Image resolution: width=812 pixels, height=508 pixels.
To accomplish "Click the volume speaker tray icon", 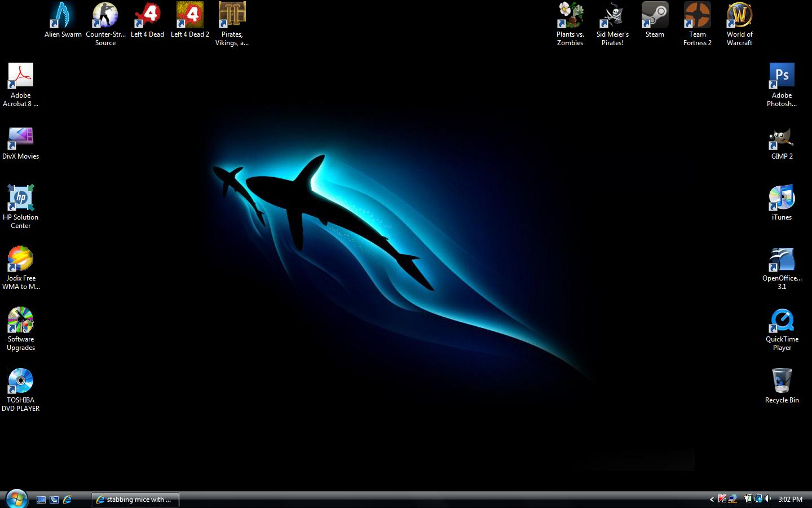I will 768,499.
